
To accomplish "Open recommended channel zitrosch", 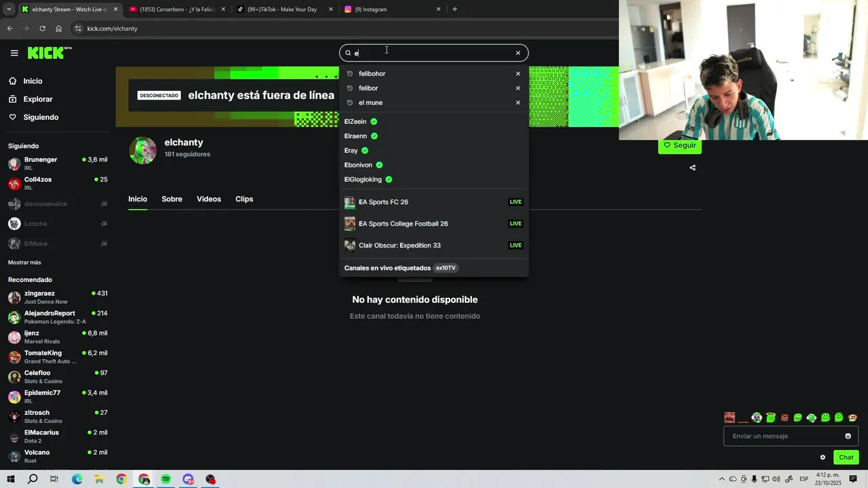I will click(58, 417).
